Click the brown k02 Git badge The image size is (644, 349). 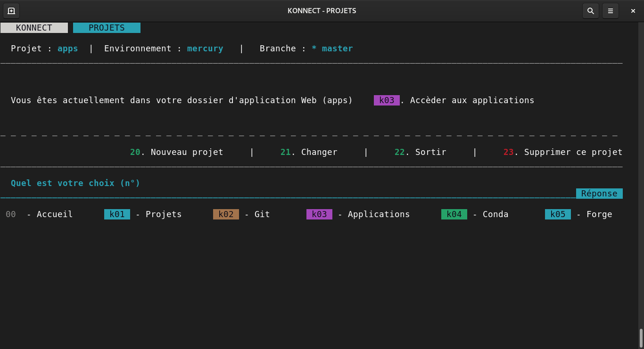(226, 214)
